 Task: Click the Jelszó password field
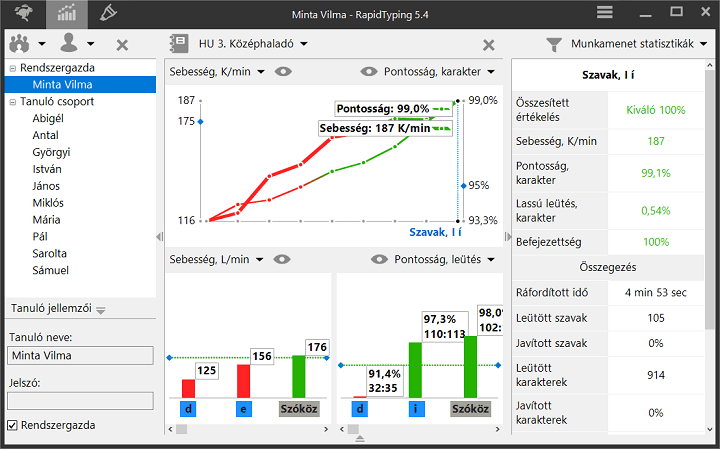coord(80,401)
